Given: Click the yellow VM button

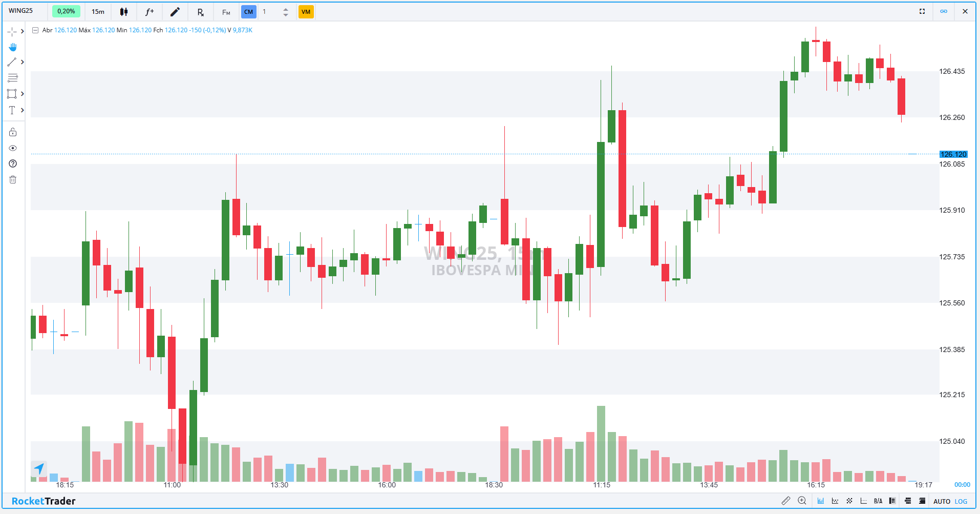Looking at the screenshot, I should pyautogui.click(x=306, y=12).
